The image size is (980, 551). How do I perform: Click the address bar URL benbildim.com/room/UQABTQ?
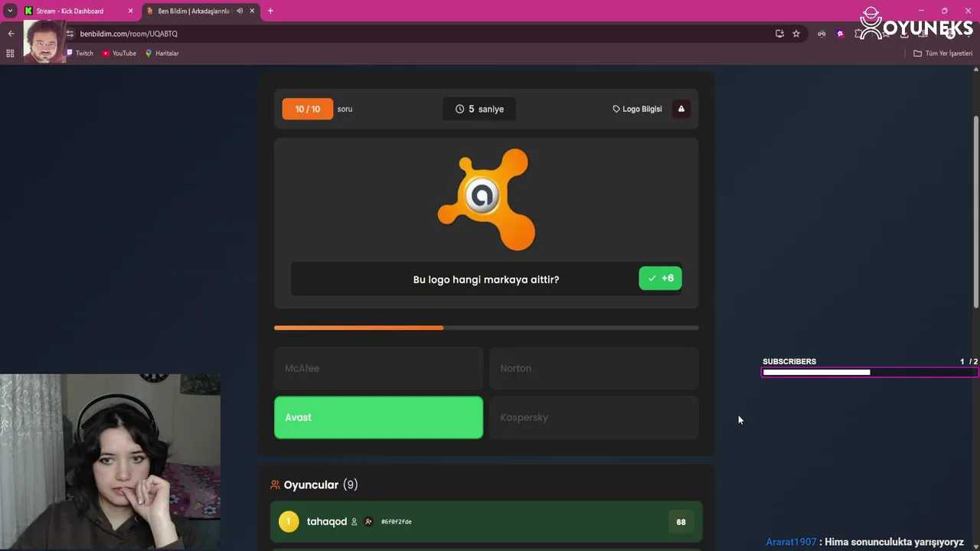point(129,34)
